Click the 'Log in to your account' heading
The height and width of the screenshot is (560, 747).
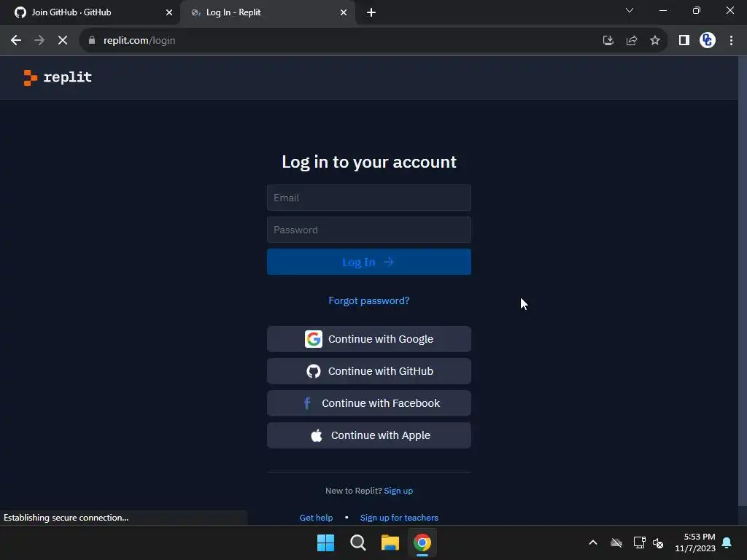tap(368, 162)
